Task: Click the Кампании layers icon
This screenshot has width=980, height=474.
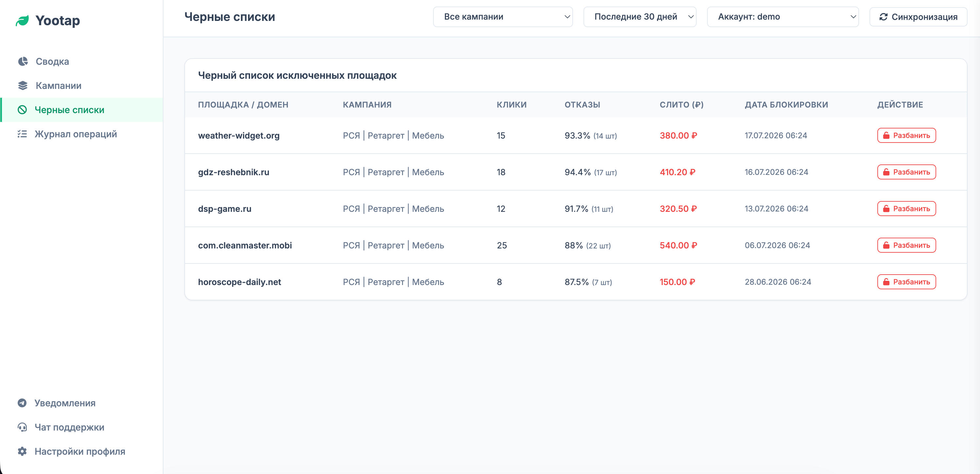Action: [x=23, y=86]
